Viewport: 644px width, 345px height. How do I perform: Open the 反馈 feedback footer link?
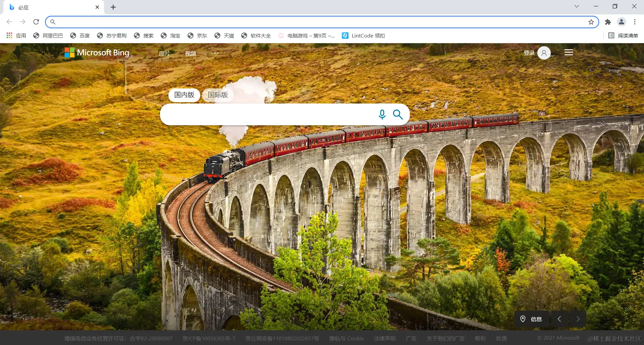click(x=501, y=338)
